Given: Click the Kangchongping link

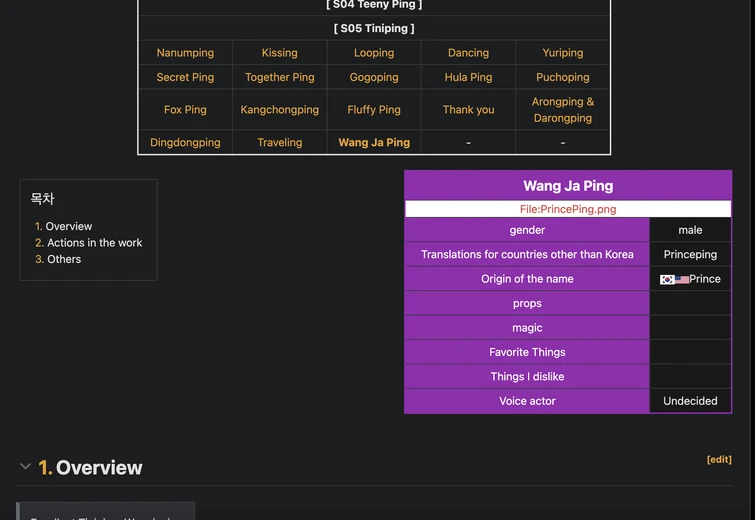Looking at the screenshot, I should point(280,110).
